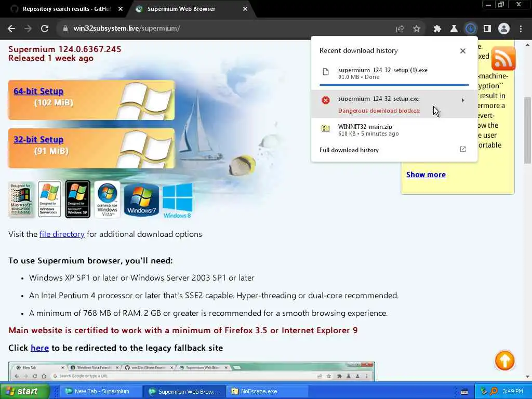
Task: Open Full download history
Action: (x=349, y=150)
